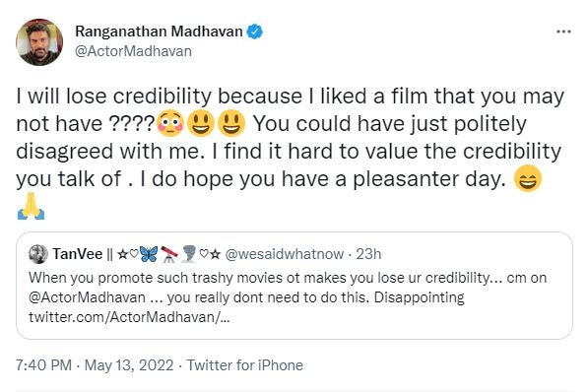Click the 7:40 PM timestamp
The width and height of the screenshot is (587, 392).
pyautogui.click(x=43, y=365)
